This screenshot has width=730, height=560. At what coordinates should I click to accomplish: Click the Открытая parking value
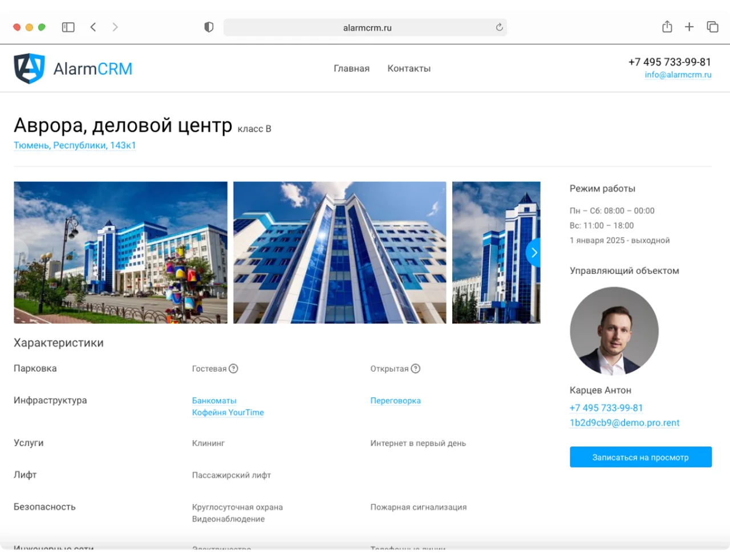[390, 369]
